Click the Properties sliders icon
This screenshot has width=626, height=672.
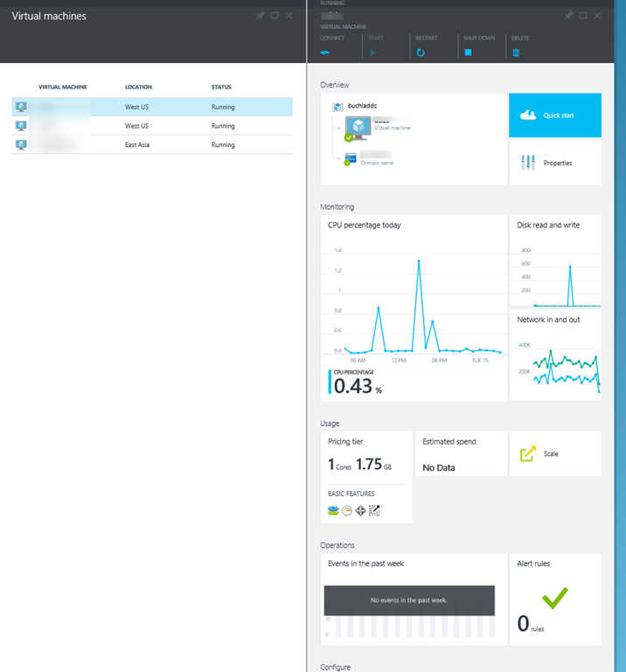pyautogui.click(x=528, y=163)
